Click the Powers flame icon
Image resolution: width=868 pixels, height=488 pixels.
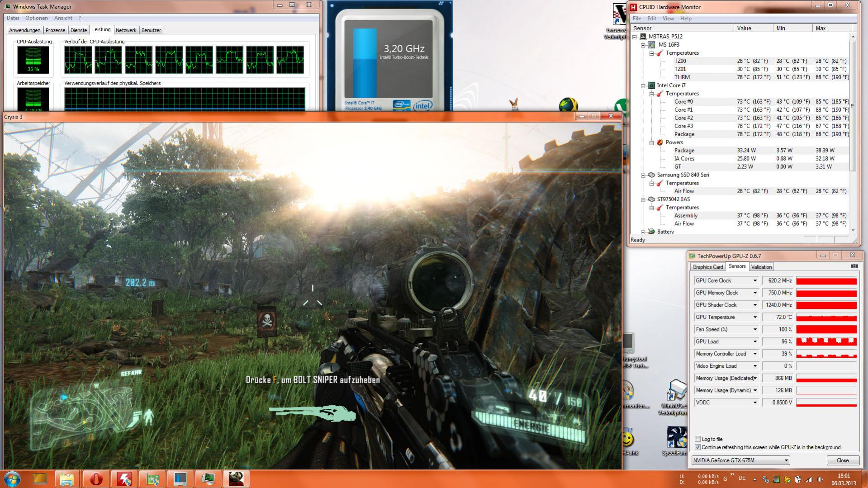tap(659, 142)
